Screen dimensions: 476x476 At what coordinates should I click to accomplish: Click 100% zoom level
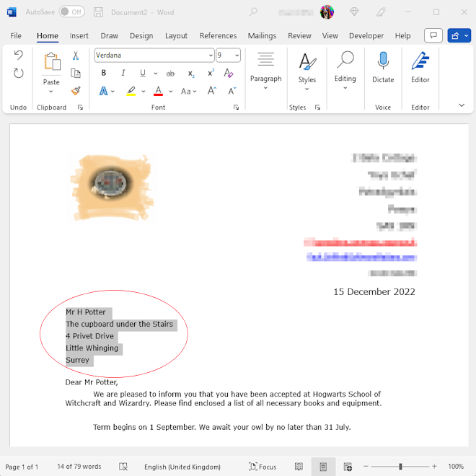coord(456,467)
